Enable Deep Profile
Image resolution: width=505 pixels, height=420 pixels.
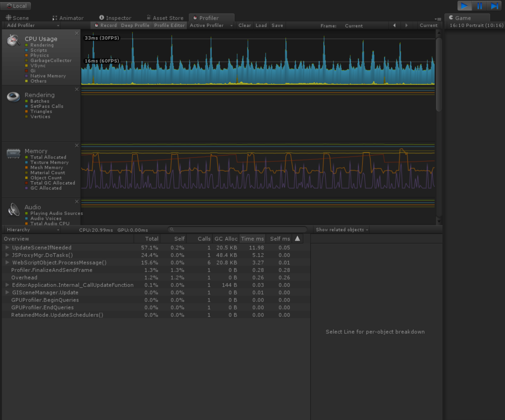pos(135,26)
